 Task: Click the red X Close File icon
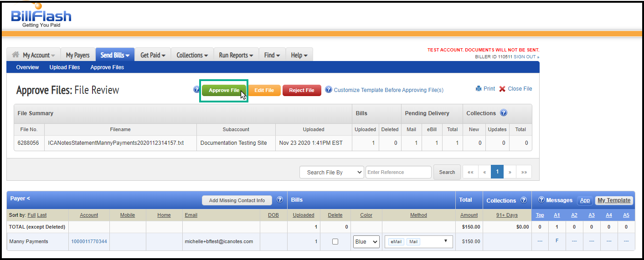click(502, 89)
